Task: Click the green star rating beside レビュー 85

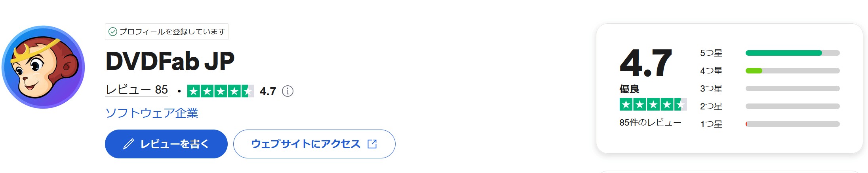Action: (x=221, y=91)
